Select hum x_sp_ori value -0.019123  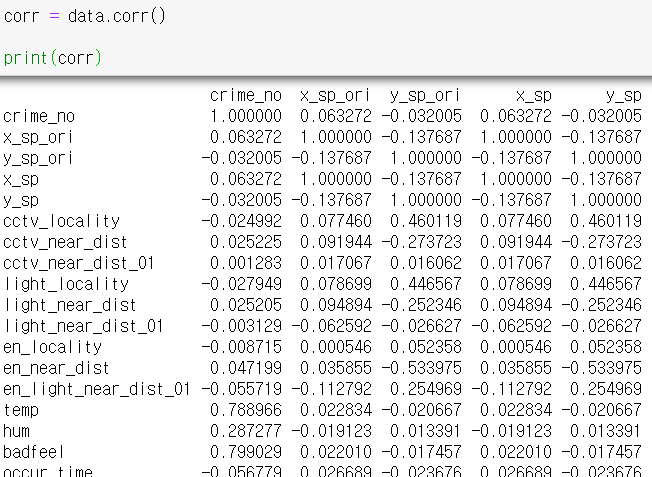coord(331,431)
